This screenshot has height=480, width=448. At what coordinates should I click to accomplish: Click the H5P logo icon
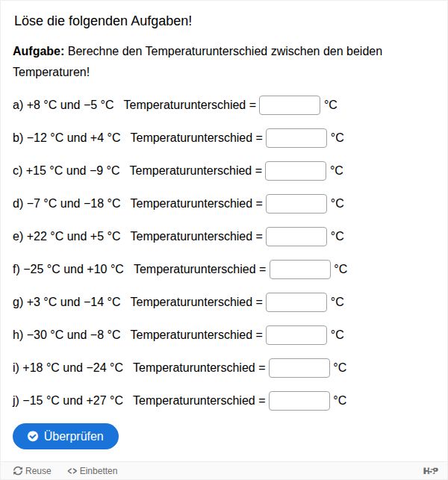coord(431,471)
